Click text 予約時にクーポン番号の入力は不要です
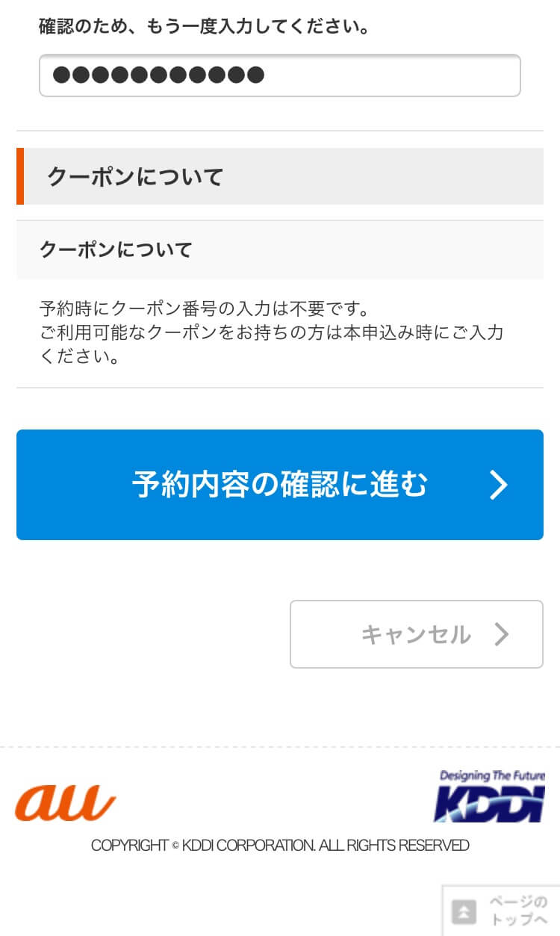The height and width of the screenshot is (936, 560). pos(205,309)
